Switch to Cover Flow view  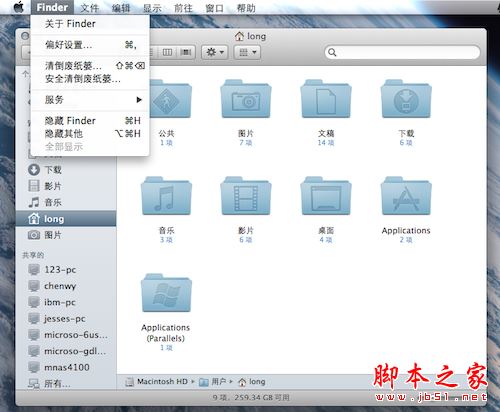[x=186, y=52]
